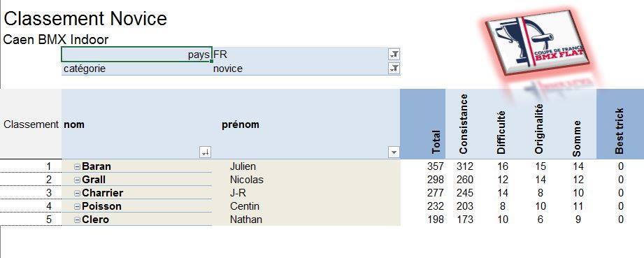644x258 pixels.
Task: Open the nom column sort dropdown
Action: coord(205,152)
